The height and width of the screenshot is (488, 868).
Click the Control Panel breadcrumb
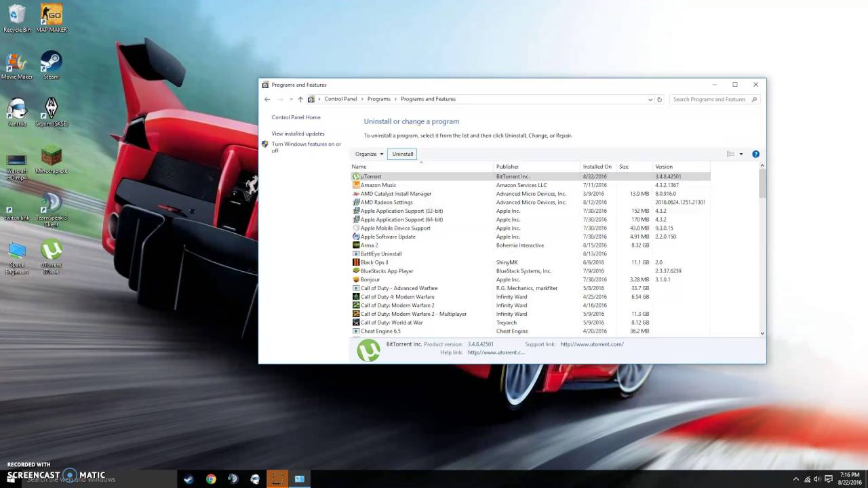340,99
